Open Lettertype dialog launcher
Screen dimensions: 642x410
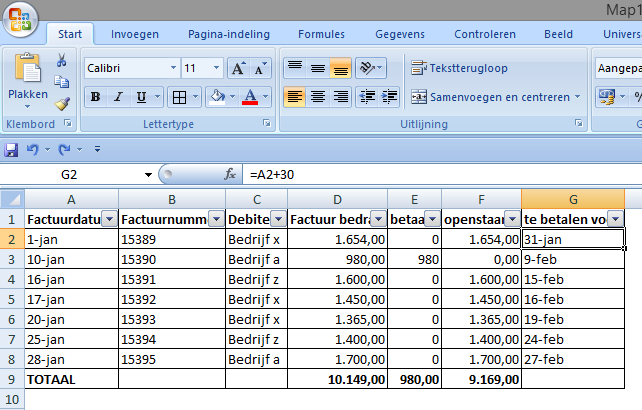tap(267, 123)
